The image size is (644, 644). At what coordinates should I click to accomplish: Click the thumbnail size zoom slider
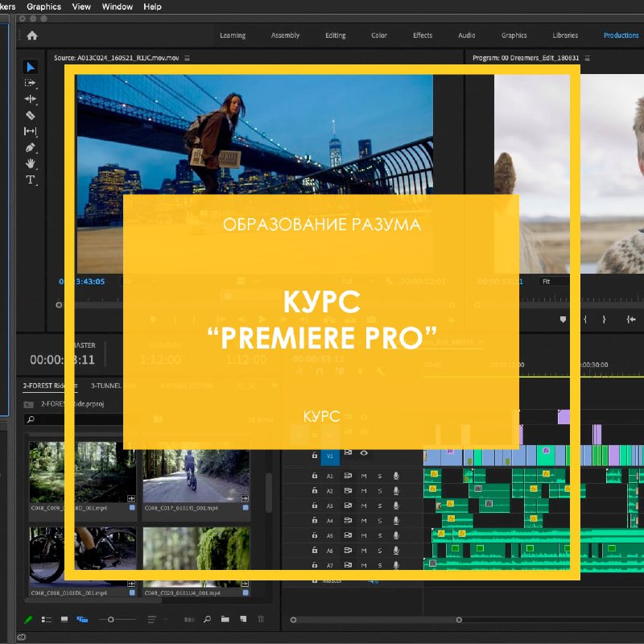(111, 619)
